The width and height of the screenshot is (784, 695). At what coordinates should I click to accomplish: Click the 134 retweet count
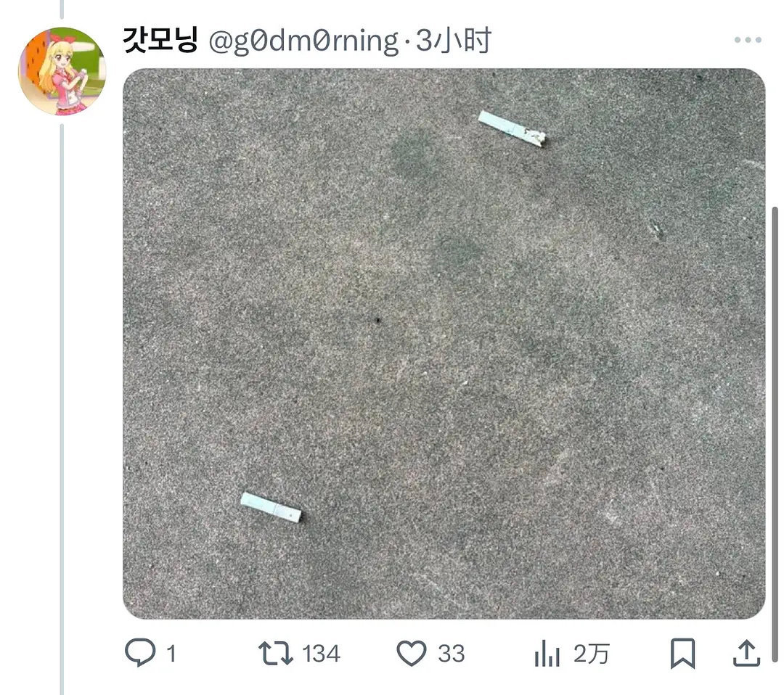click(322, 654)
